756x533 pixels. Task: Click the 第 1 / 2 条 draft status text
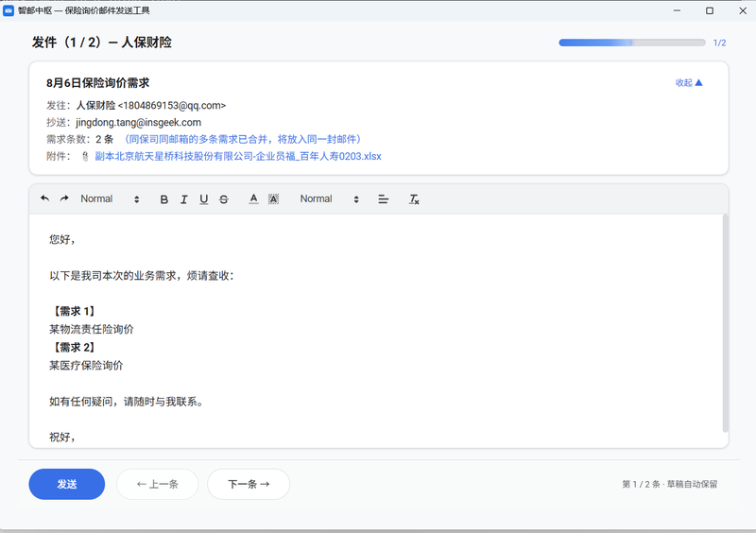pyautogui.click(x=670, y=484)
